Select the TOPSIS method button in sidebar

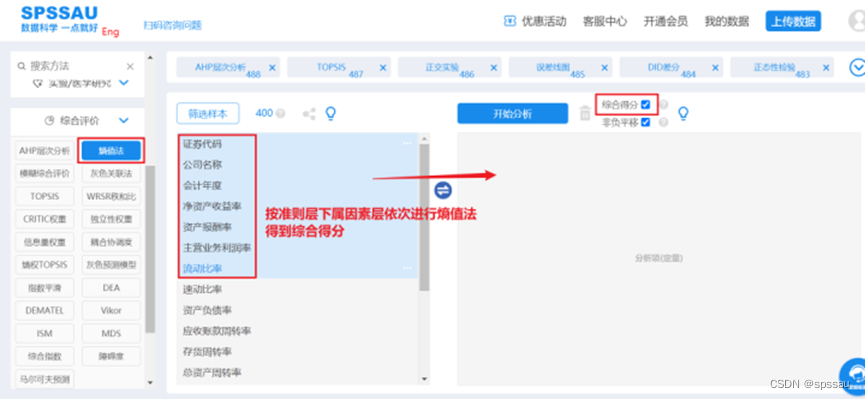45,196
